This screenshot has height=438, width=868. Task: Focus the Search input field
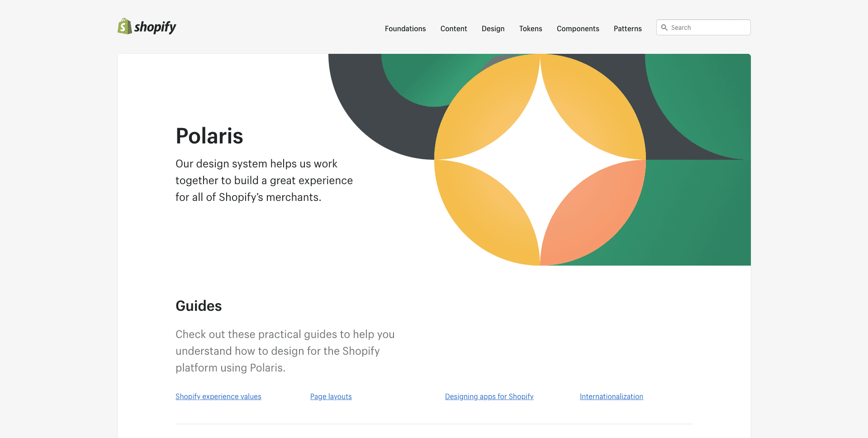click(x=703, y=28)
